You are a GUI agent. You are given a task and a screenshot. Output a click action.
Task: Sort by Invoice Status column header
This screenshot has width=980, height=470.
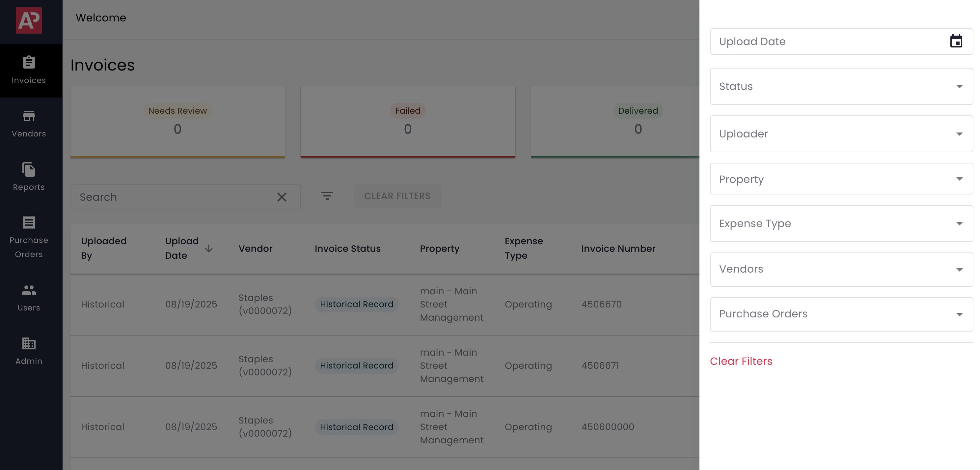coord(347,249)
